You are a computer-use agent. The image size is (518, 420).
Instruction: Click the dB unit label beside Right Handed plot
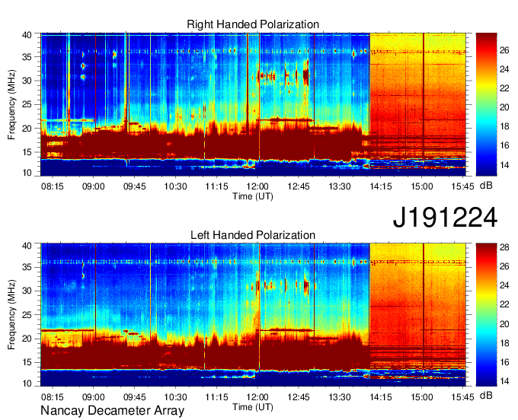point(486,186)
